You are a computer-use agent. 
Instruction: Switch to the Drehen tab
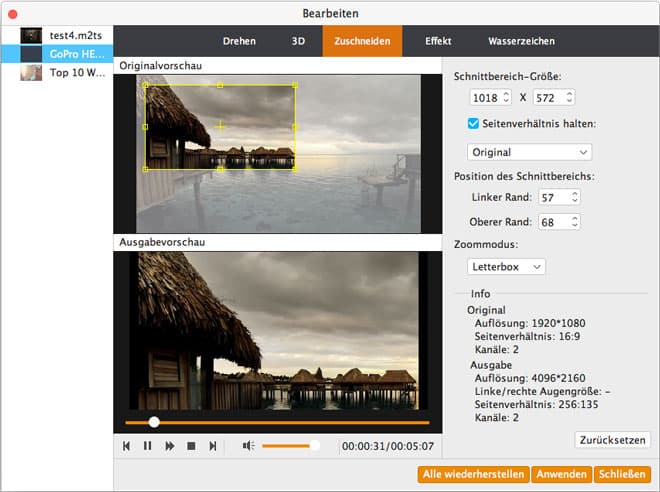pos(239,42)
